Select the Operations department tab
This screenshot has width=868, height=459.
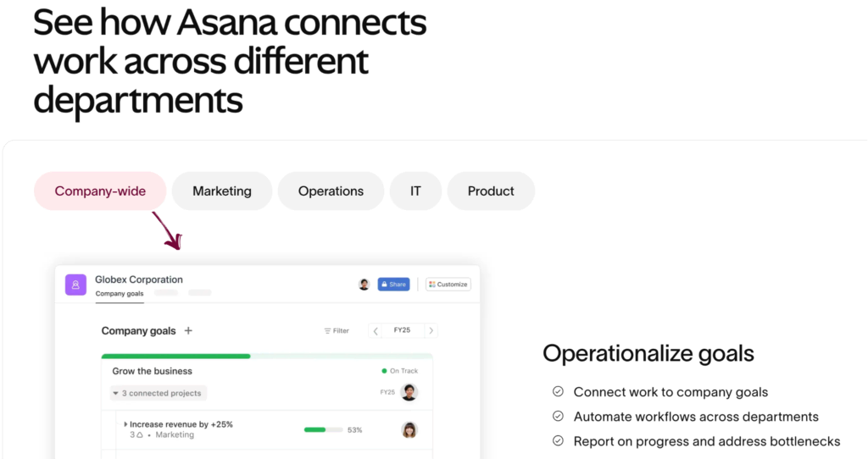331,191
